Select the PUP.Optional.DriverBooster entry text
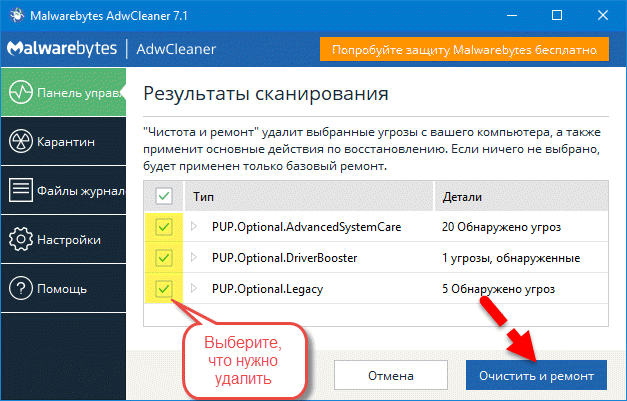The height and width of the screenshot is (401, 627). [284, 258]
